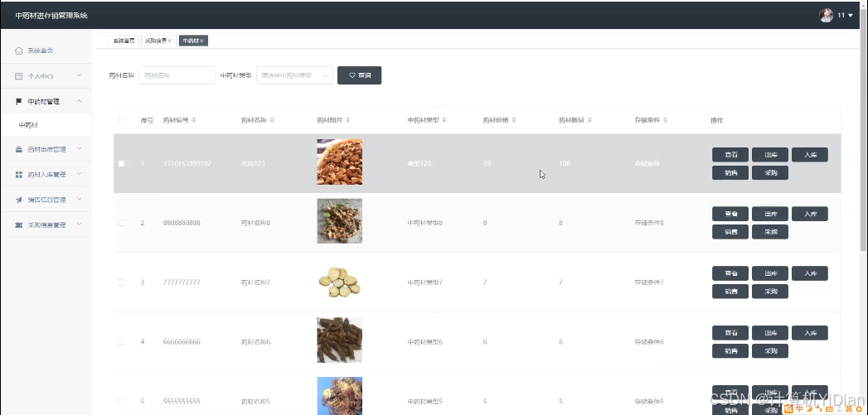Viewport: 868px width, 415px height.
Task: Click the ticket icon beside 采购信息管理
Action: (x=19, y=225)
